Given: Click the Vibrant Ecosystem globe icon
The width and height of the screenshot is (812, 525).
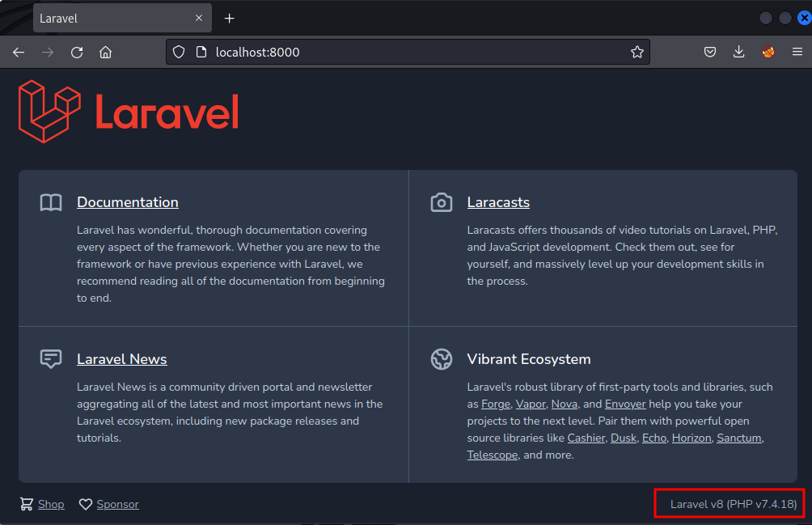Looking at the screenshot, I should [x=442, y=359].
